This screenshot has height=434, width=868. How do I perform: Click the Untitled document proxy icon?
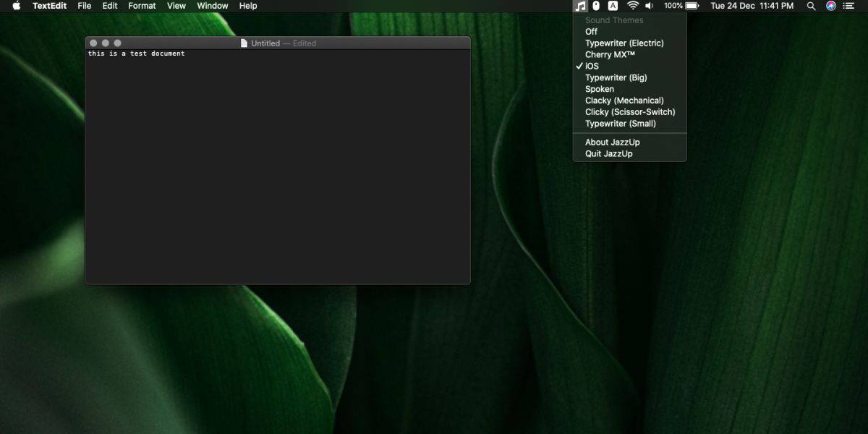click(244, 43)
